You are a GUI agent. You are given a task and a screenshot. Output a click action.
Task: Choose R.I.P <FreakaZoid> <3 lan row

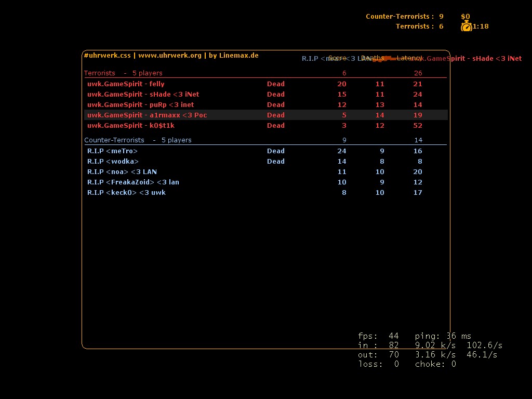(x=133, y=182)
